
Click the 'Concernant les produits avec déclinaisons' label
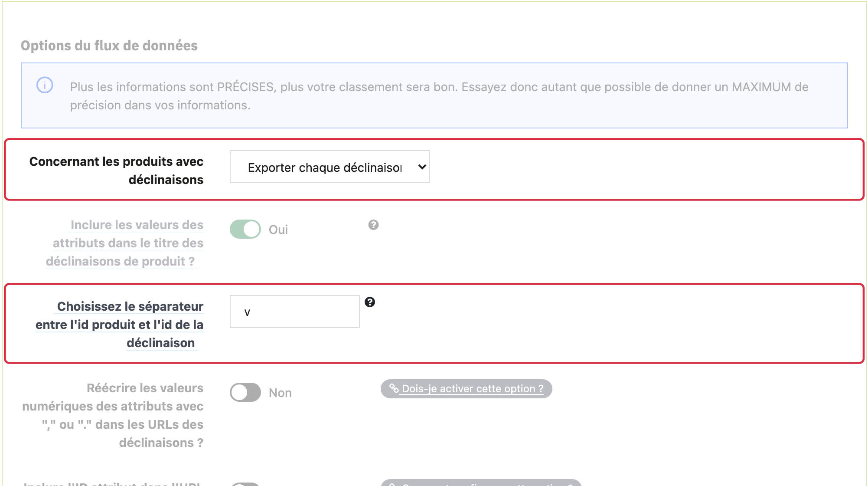[116, 171]
